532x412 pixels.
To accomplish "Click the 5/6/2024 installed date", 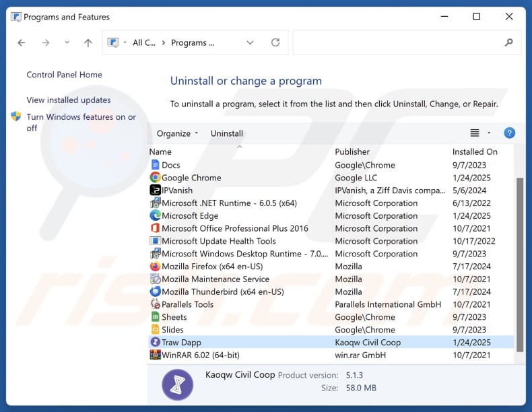I will click(x=469, y=191).
